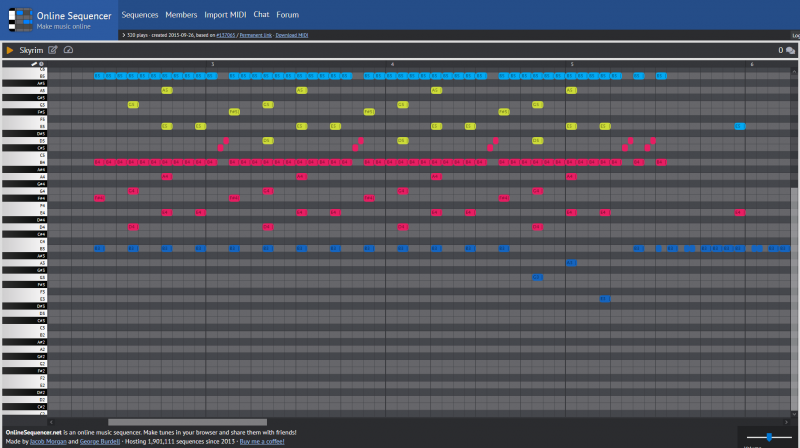Expand the sequence info chevron before 520 plays
The width and height of the screenshot is (800, 448).
[123, 35]
